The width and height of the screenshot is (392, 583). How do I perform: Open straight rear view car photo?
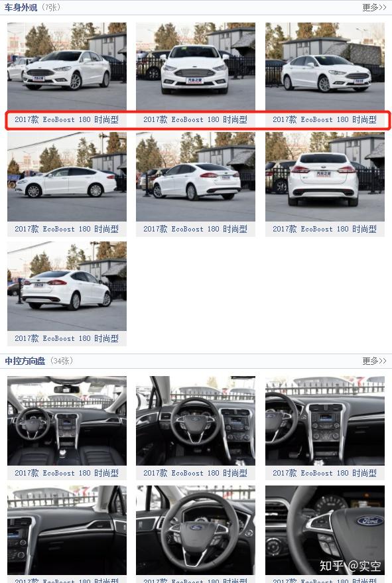click(325, 176)
